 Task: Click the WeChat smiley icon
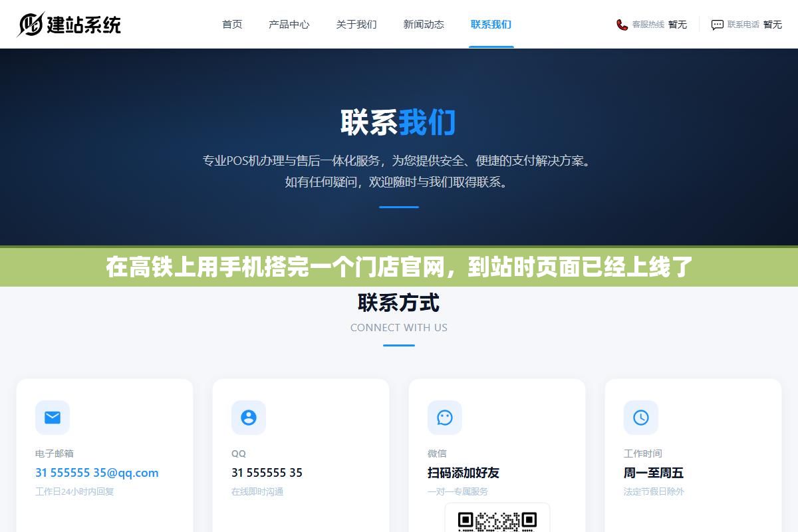pos(445,418)
